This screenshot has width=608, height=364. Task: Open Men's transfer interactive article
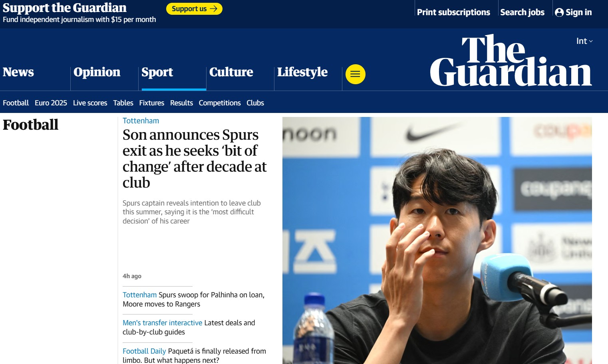163,323
